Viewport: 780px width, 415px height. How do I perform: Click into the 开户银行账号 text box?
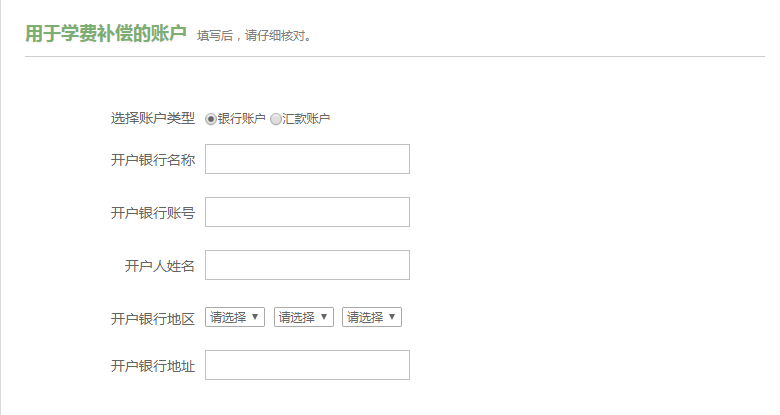307,212
